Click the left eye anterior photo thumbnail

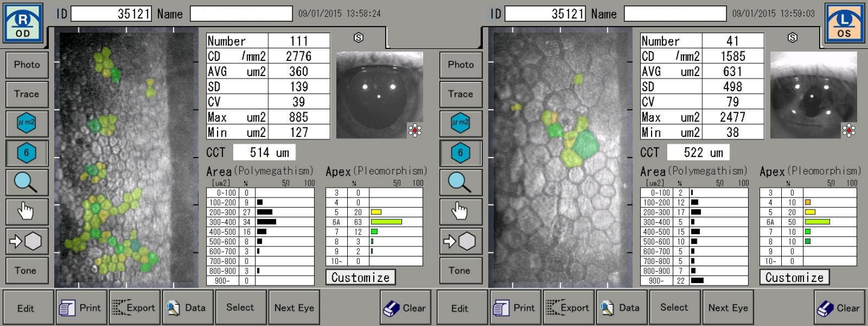tap(813, 95)
